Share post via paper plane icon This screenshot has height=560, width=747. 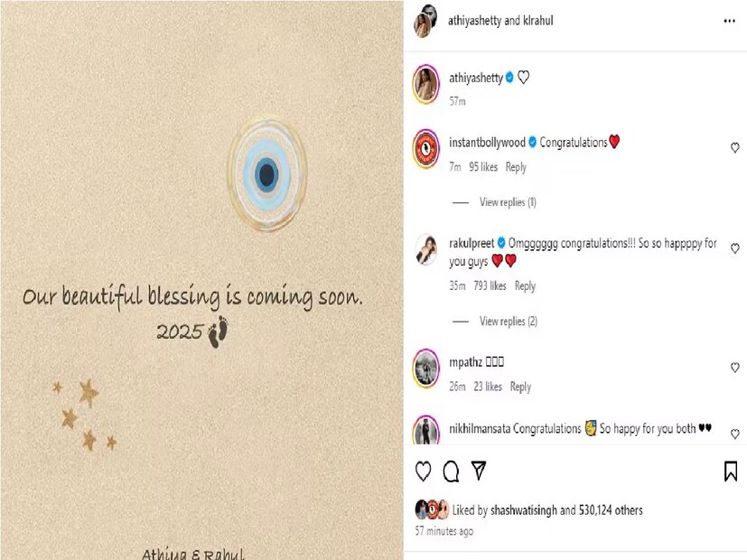[x=479, y=471]
